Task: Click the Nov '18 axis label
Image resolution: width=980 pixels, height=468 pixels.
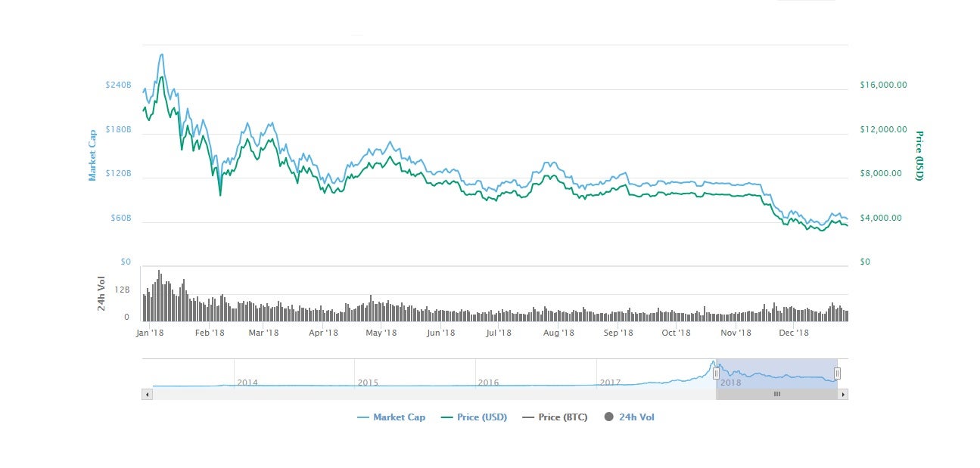Action: tap(736, 333)
